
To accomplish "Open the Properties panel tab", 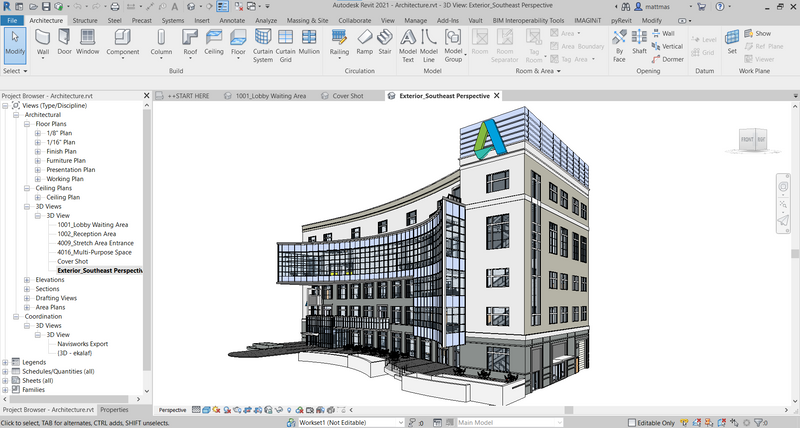I will pos(114,410).
